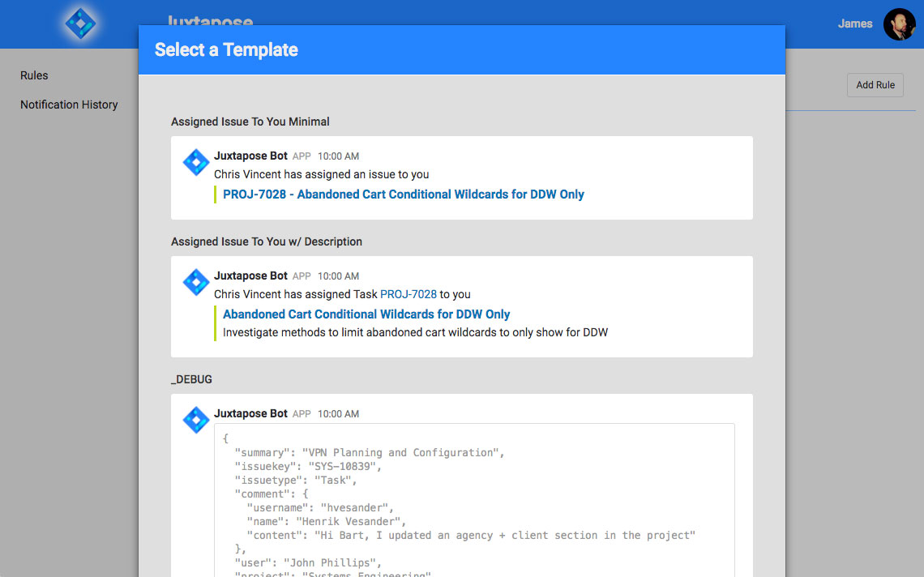Click the "issuetype": "Task" line

coord(296,481)
